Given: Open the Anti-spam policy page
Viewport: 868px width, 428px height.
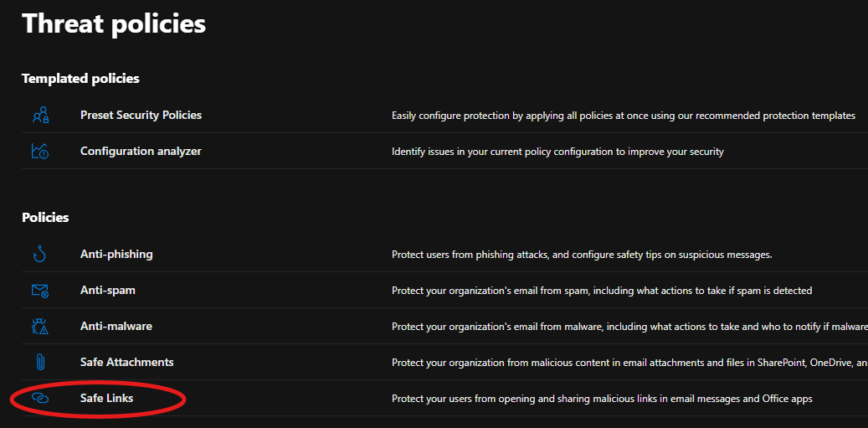Looking at the screenshot, I should click(107, 290).
